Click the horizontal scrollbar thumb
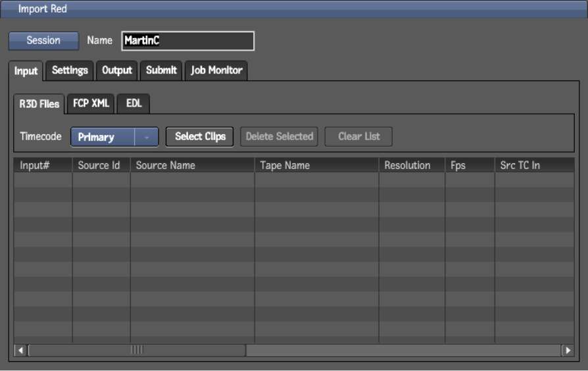Image resolution: width=588 pixels, height=371 pixels. point(137,350)
